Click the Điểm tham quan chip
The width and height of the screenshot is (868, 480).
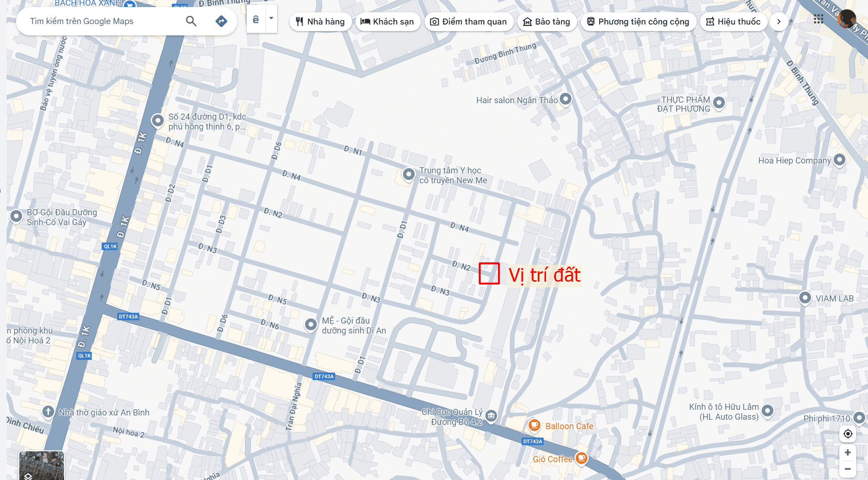coord(469,22)
